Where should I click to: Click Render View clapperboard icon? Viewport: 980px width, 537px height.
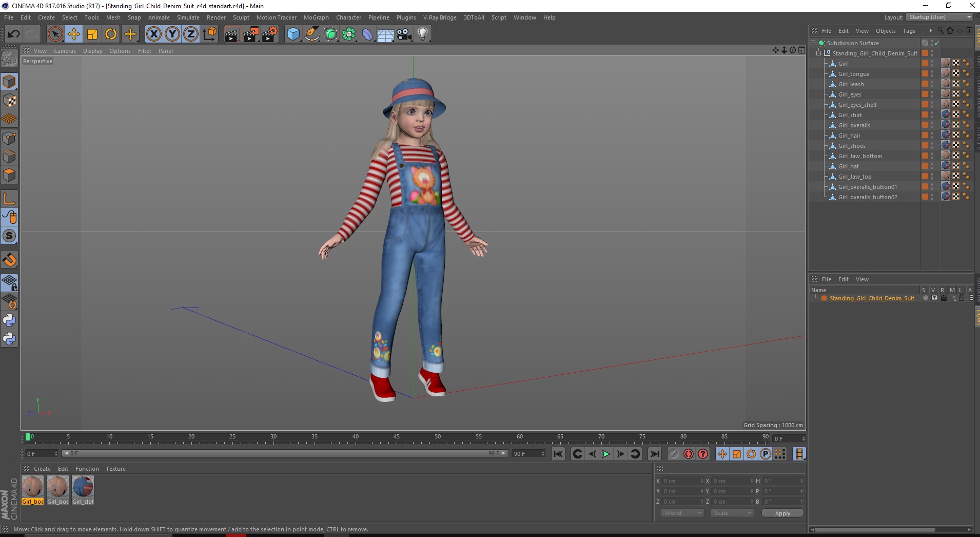click(232, 34)
